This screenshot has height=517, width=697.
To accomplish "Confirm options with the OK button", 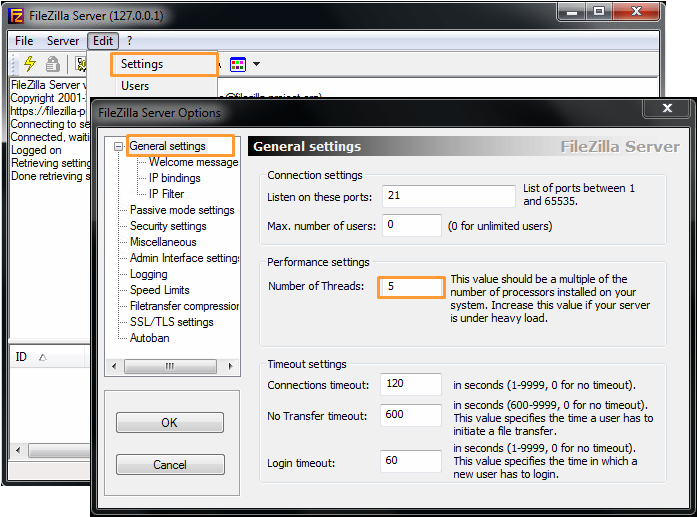I will point(170,422).
